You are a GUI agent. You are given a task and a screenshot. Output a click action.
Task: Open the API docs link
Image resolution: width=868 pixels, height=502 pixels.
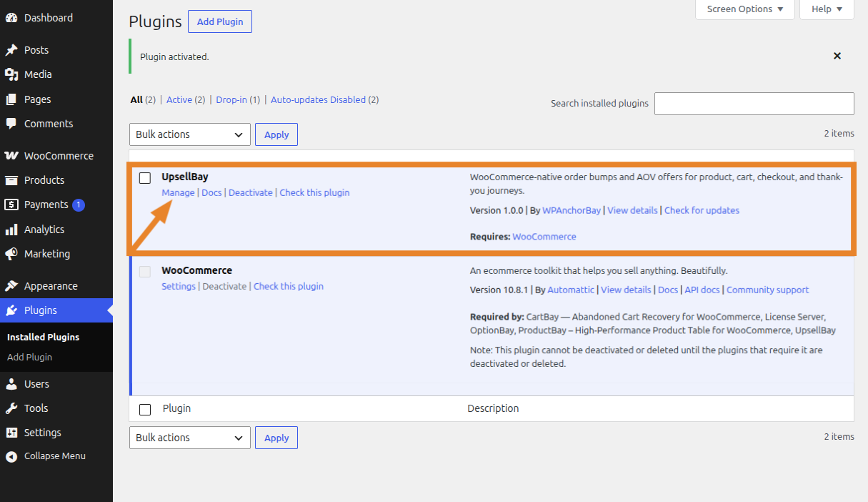pos(702,290)
